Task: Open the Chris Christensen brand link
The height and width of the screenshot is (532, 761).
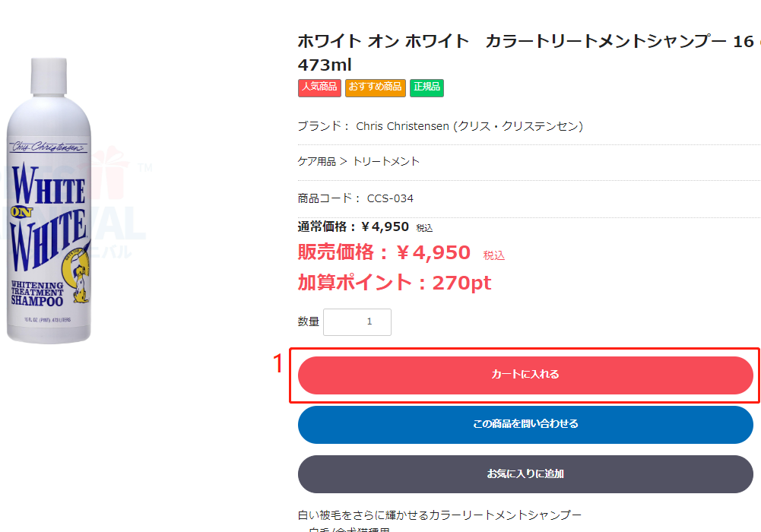Action: pos(469,126)
